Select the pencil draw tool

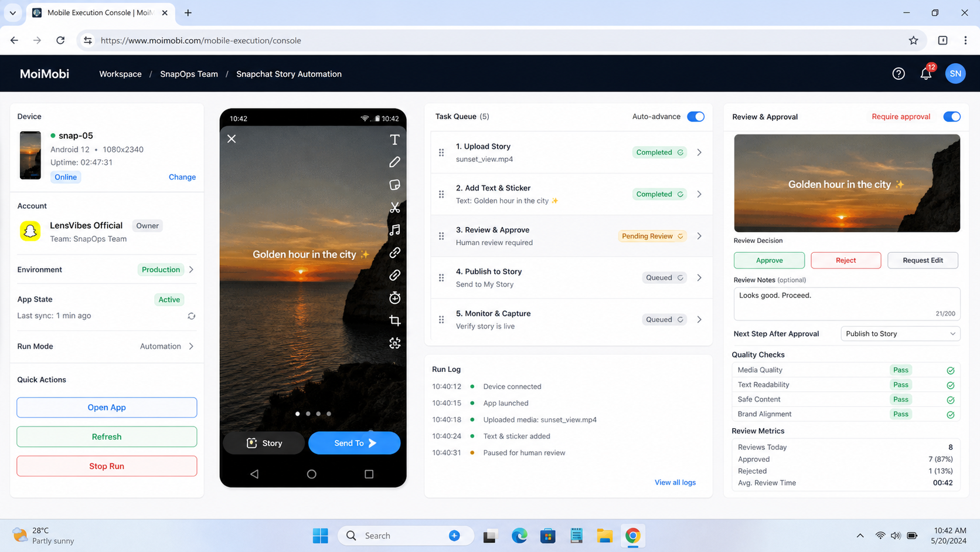[x=394, y=162]
